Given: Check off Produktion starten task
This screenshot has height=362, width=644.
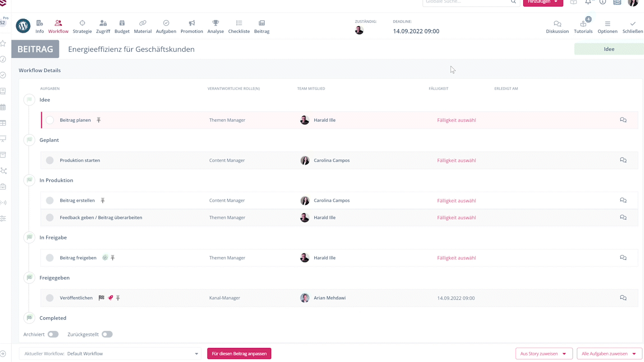Looking at the screenshot, I should point(50,160).
